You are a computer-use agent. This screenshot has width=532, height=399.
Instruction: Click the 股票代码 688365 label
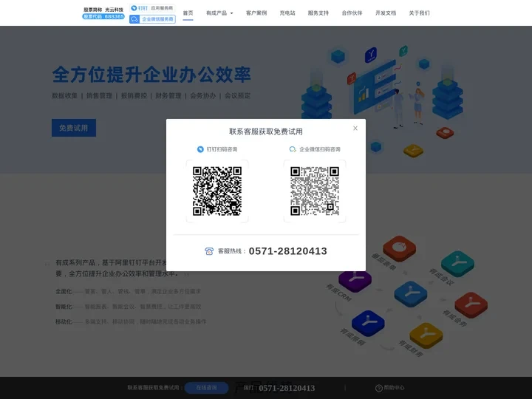(103, 16)
